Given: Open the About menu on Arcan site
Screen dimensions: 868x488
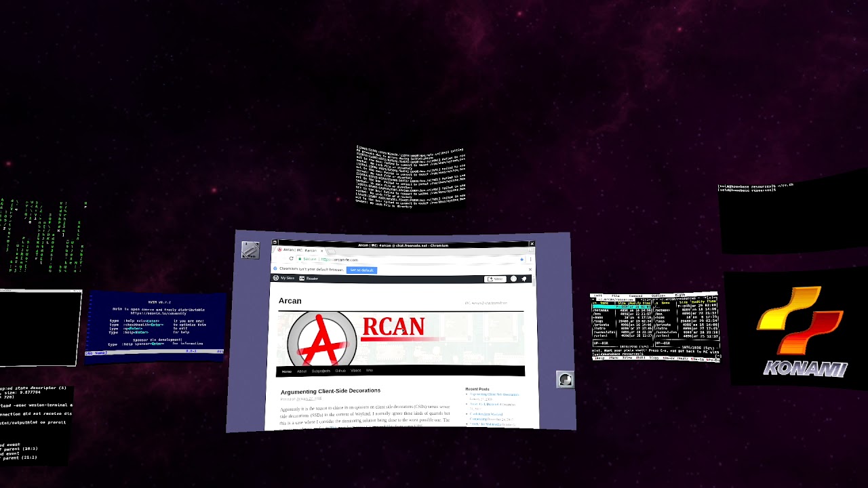Looking at the screenshot, I should click(302, 371).
